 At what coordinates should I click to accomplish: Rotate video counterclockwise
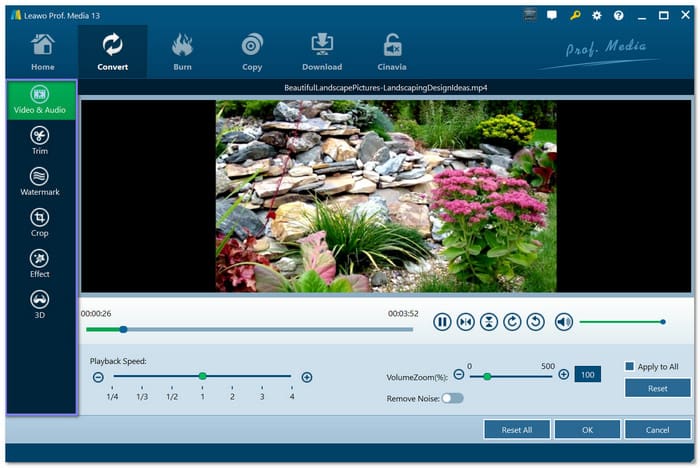click(535, 322)
